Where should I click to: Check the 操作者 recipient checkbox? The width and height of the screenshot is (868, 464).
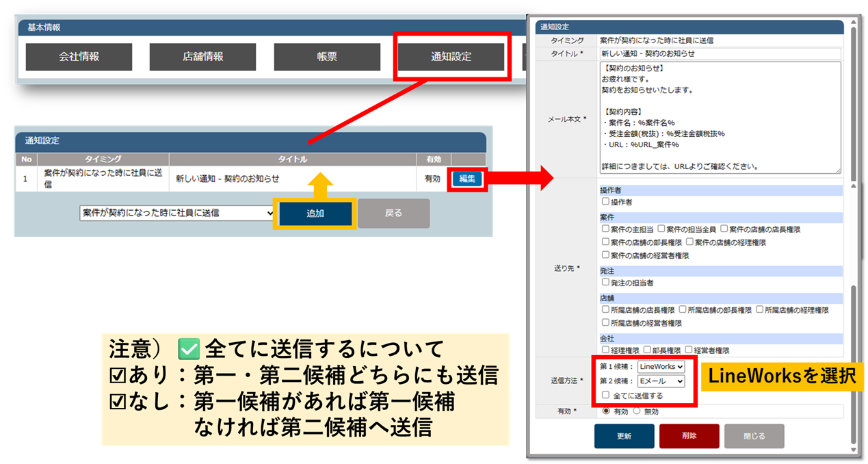click(x=605, y=202)
